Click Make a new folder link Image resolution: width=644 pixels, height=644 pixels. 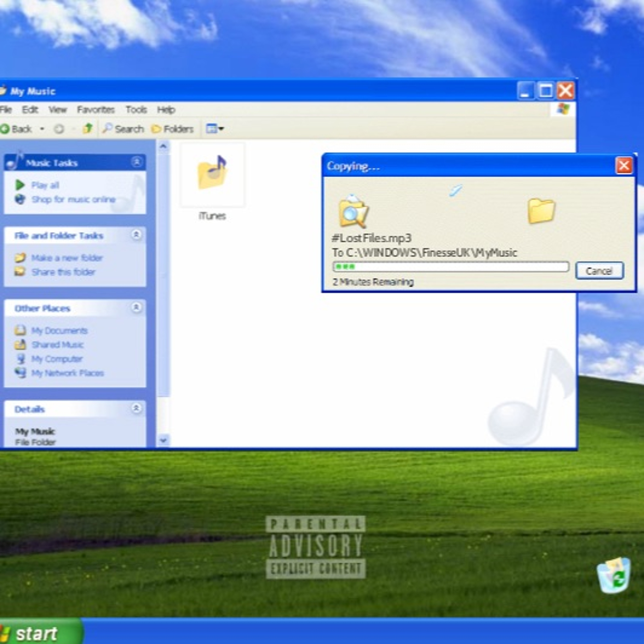[x=67, y=258]
